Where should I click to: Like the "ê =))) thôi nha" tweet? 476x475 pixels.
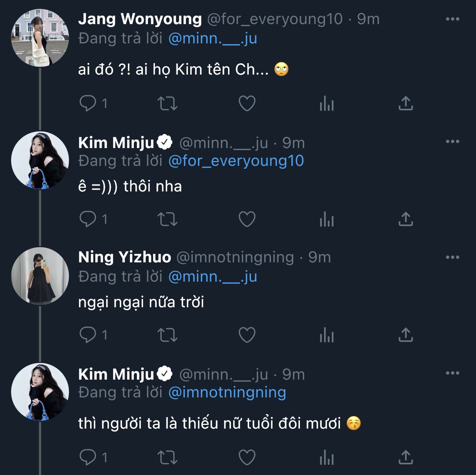pyautogui.click(x=247, y=219)
